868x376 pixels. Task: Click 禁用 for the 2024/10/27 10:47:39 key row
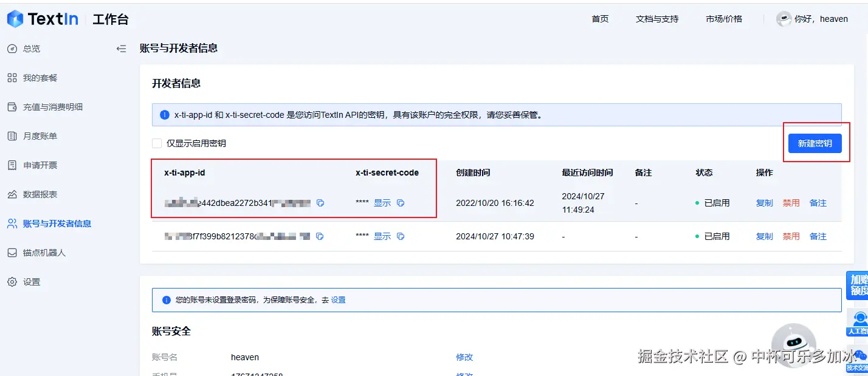pos(791,236)
